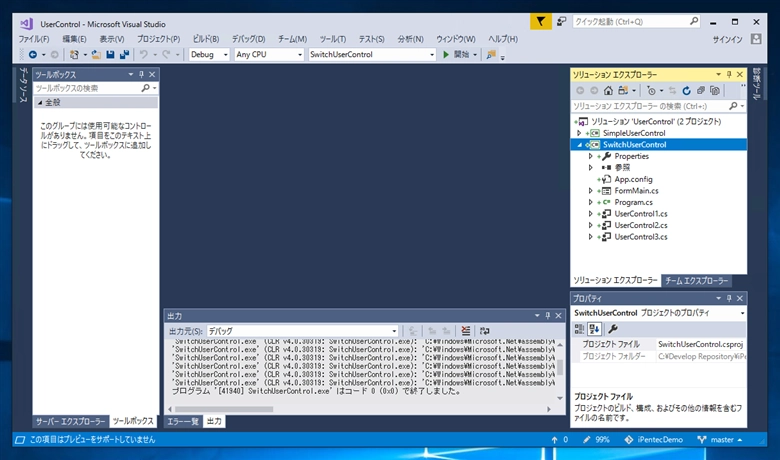Open the プロジェクト(P) menu

click(158, 39)
